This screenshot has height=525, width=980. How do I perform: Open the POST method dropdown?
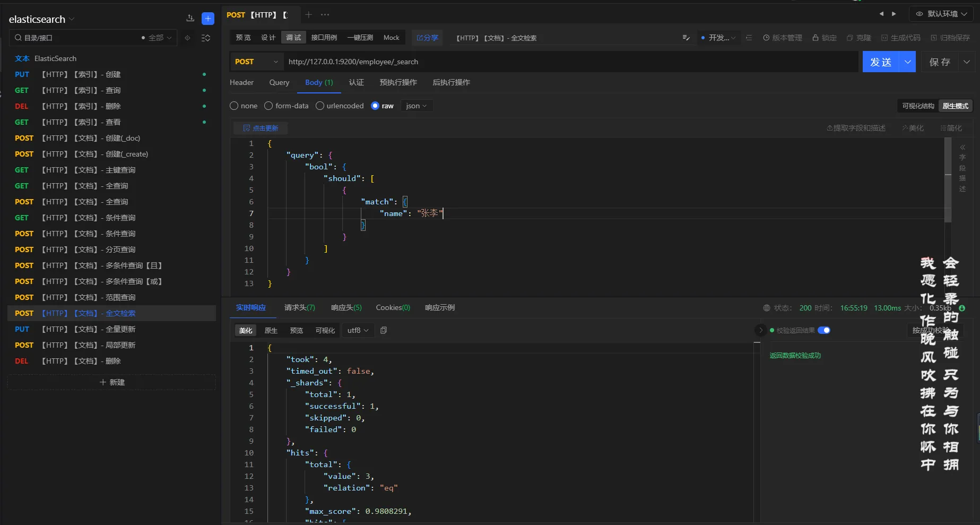pyautogui.click(x=256, y=62)
